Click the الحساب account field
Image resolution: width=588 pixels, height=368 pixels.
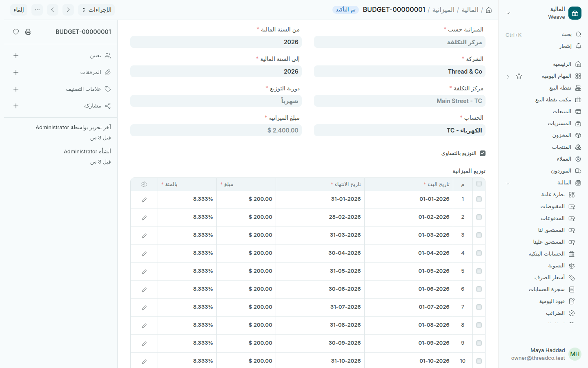pos(400,130)
